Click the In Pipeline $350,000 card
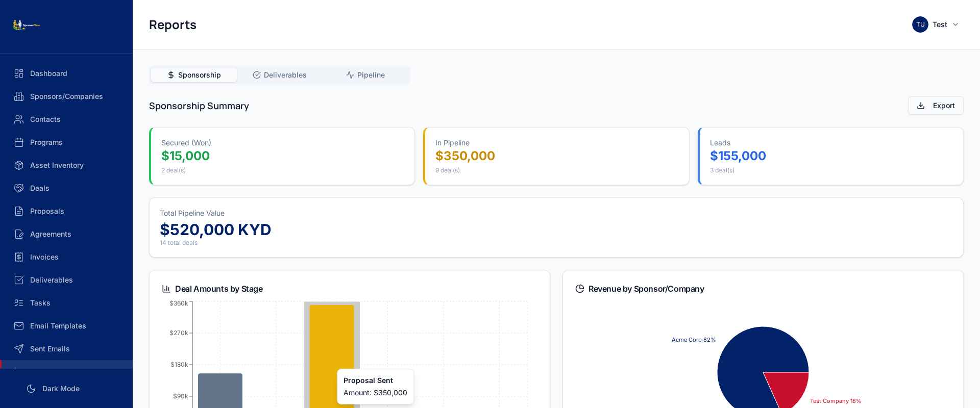 (x=556, y=156)
